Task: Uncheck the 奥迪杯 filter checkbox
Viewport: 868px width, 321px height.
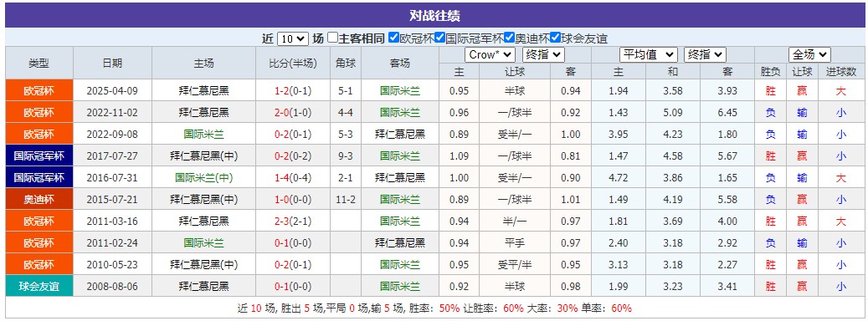Action: point(509,38)
